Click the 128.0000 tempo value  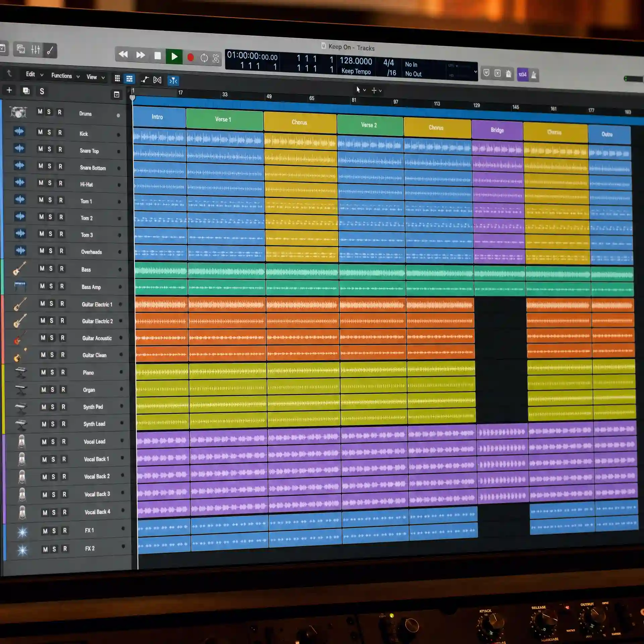tap(356, 61)
